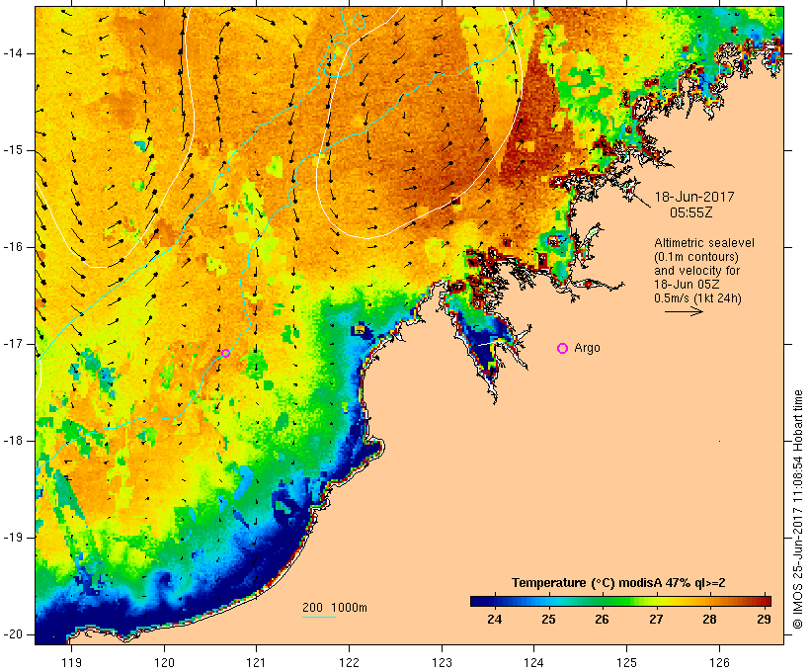Click the longitude label '126'

[x=719, y=662]
